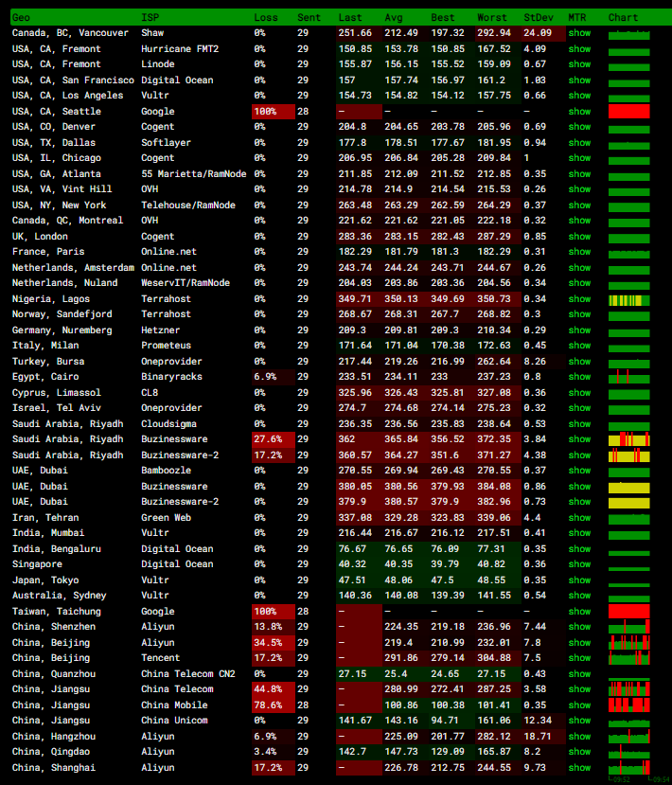672x785 pixels.
Task: Click the Geo column header
Action: (21, 18)
